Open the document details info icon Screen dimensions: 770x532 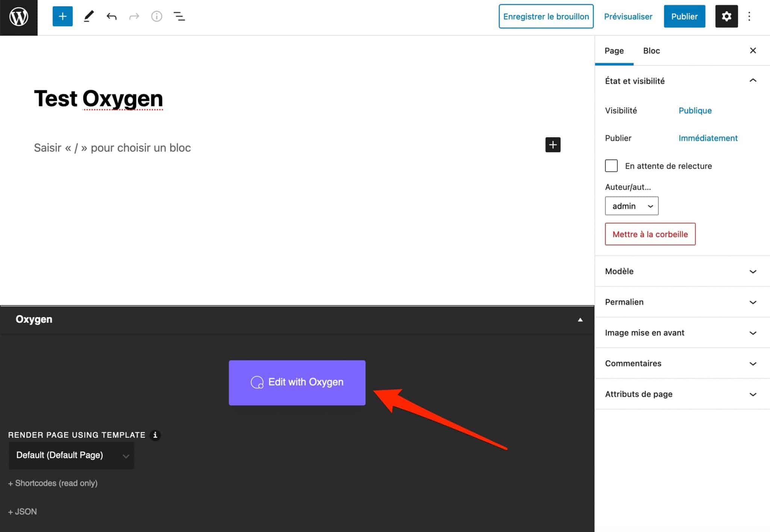156,17
